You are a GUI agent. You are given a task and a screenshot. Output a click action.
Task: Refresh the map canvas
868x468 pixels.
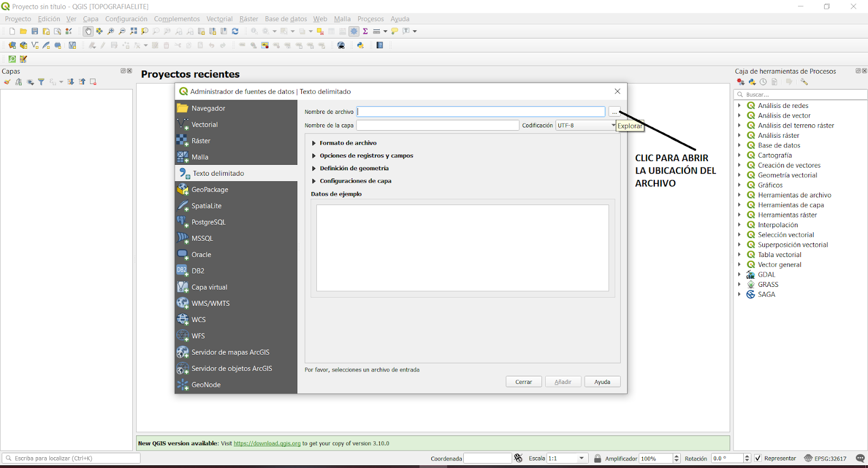point(235,31)
